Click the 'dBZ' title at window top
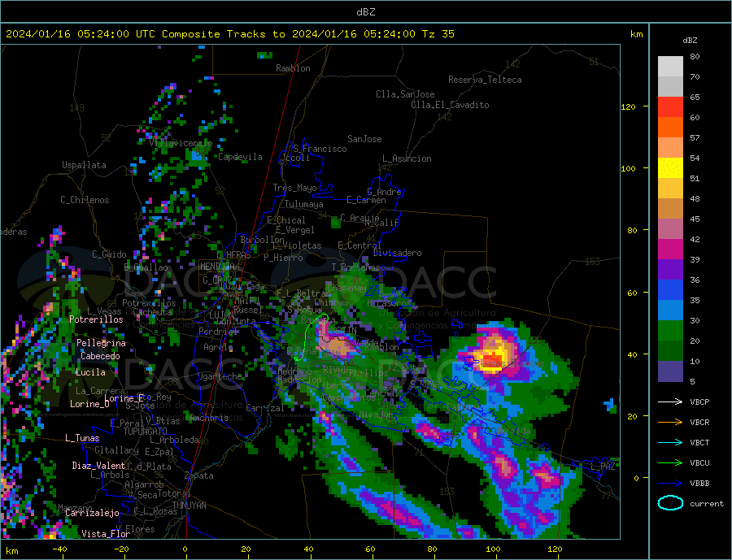 coord(365,12)
